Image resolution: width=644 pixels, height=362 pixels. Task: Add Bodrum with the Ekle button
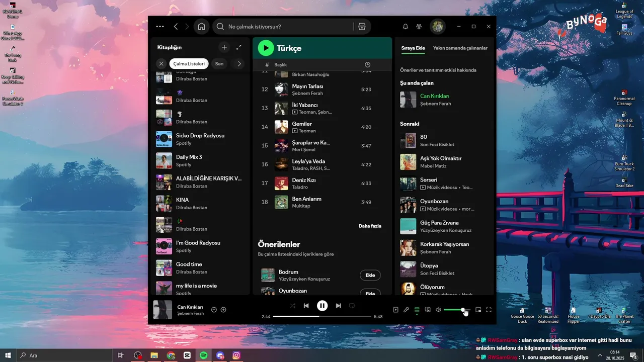click(x=370, y=275)
